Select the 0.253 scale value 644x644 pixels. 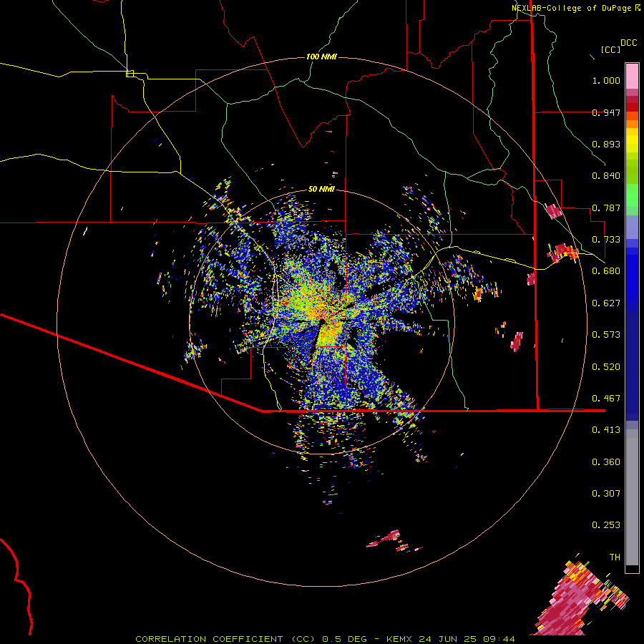pyautogui.click(x=606, y=525)
